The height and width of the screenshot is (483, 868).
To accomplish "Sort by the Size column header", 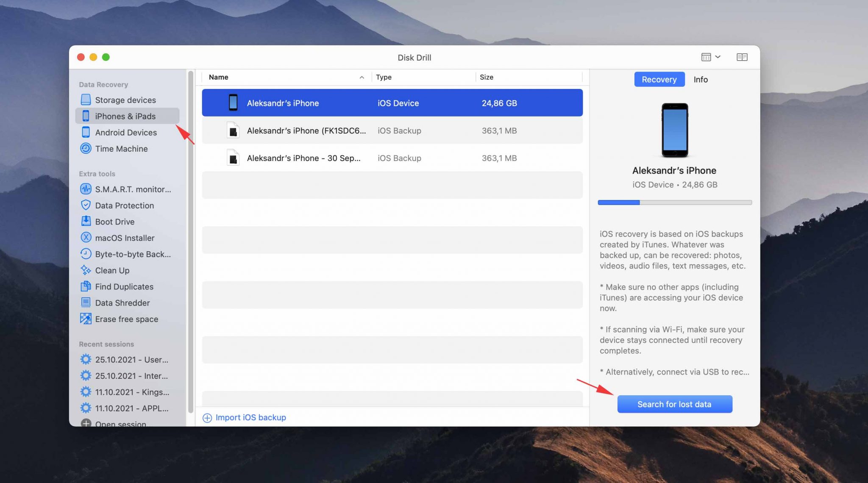I will (x=487, y=77).
